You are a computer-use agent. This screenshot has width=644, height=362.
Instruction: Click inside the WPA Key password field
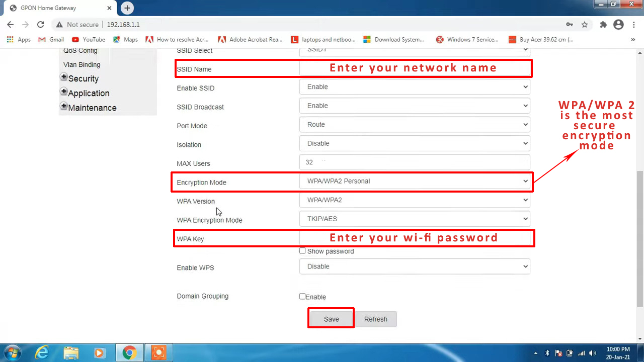coord(415,238)
